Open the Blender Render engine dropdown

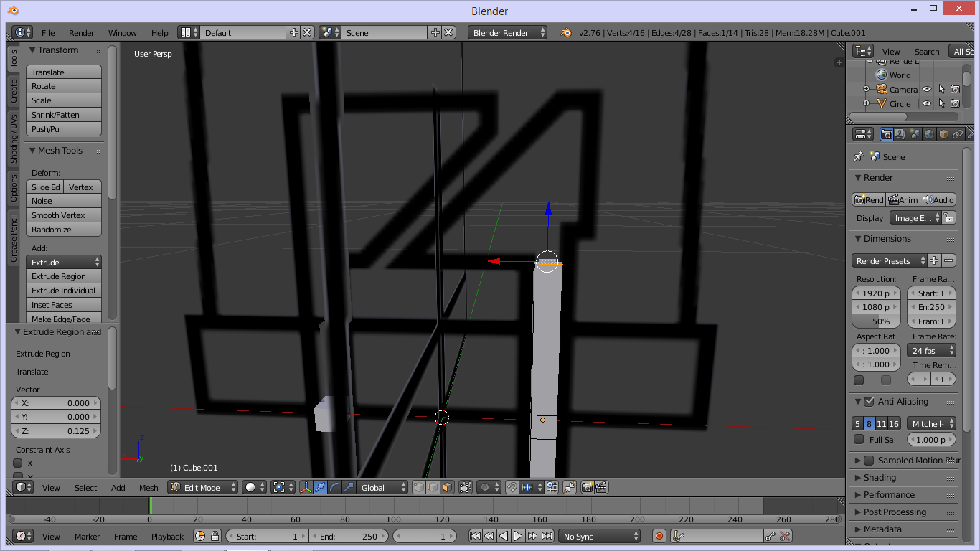click(507, 32)
